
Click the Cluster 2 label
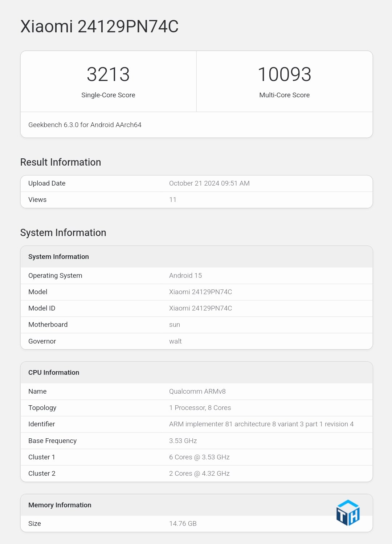click(42, 474)
